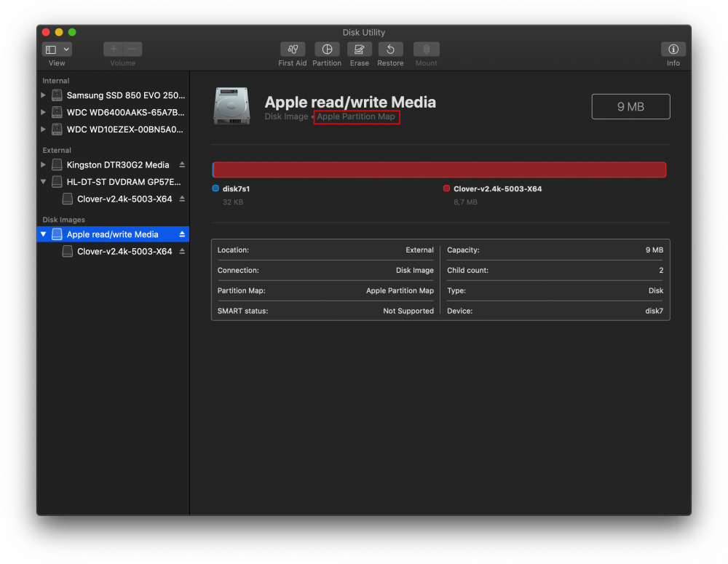
Task: Click the External section header
Action: pyautogui.click(x=57, y=151)
